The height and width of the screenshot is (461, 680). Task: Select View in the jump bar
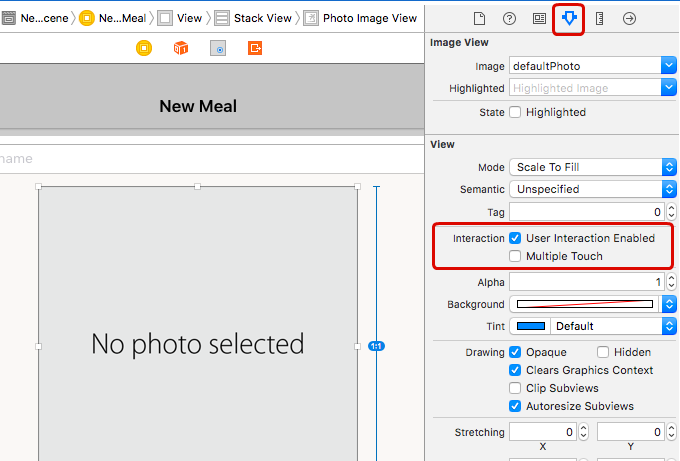pyautogui.click(x=190, y=18)
